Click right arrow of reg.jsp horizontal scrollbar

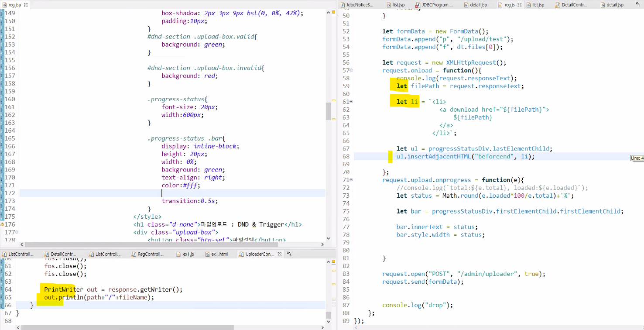pos(322,244)
